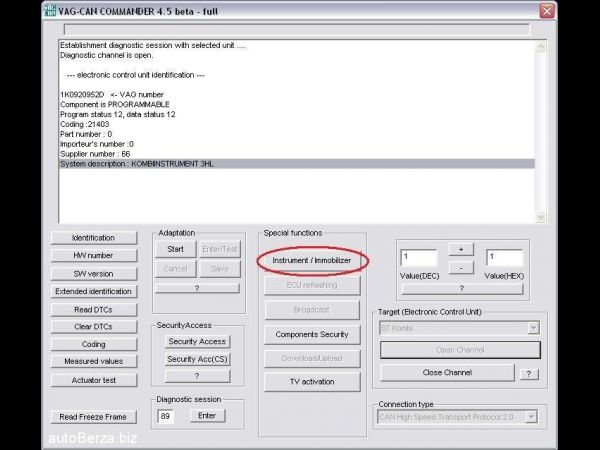Select the System description KOMBIINSTRUMENT line

(297, 164)
